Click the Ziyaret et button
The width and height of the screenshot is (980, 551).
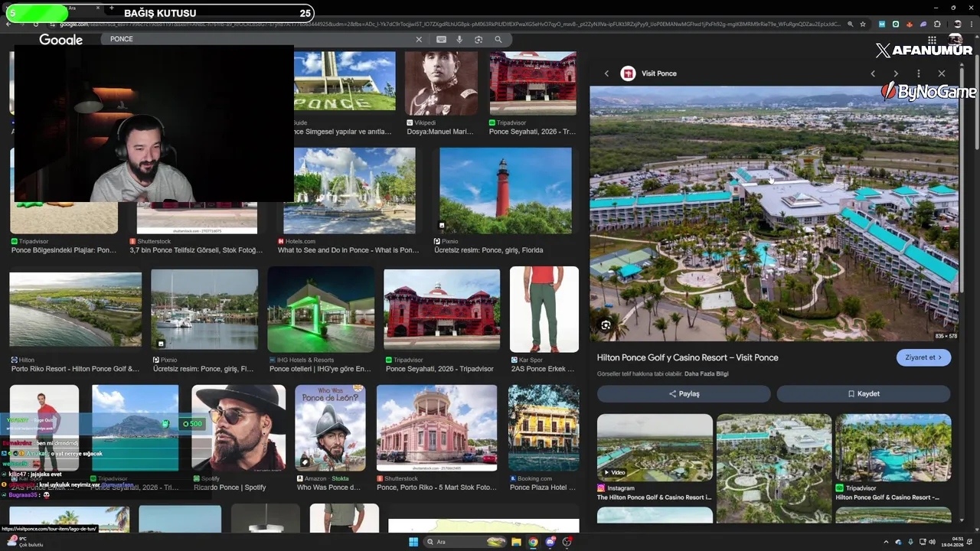click(x=923, y=357)
